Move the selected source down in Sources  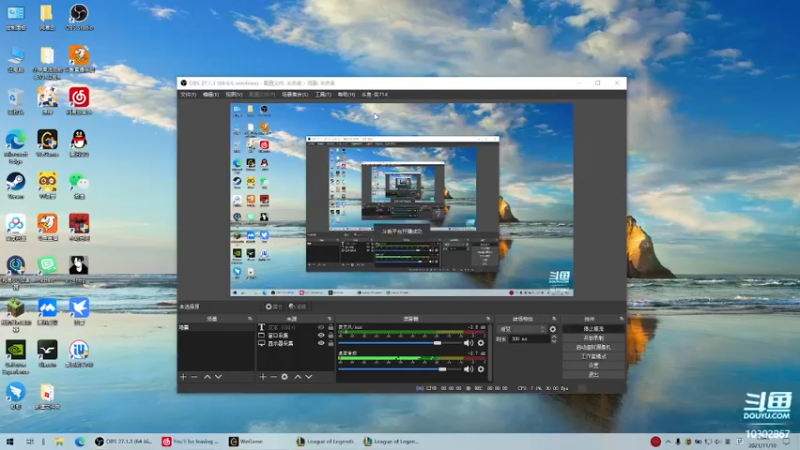309,377
